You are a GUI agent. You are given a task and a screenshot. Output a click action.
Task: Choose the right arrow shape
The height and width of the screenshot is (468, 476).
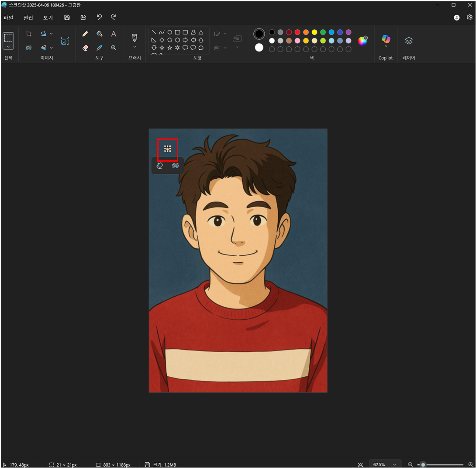(185, 40)
